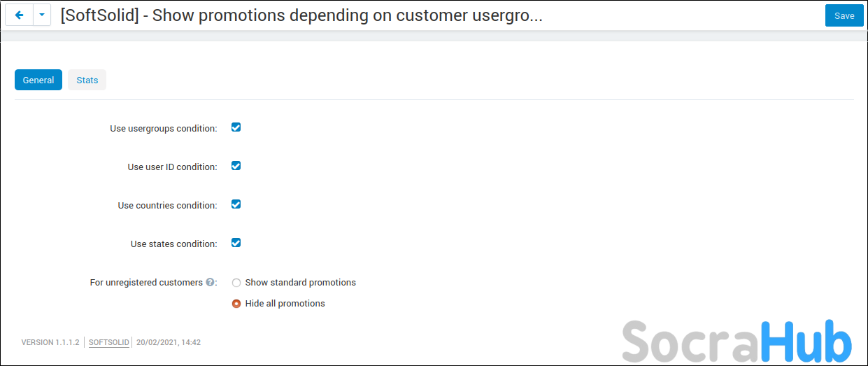Click the 20/02/2021 date stamp
The image size is (868, 366).
tap(169, 343)
